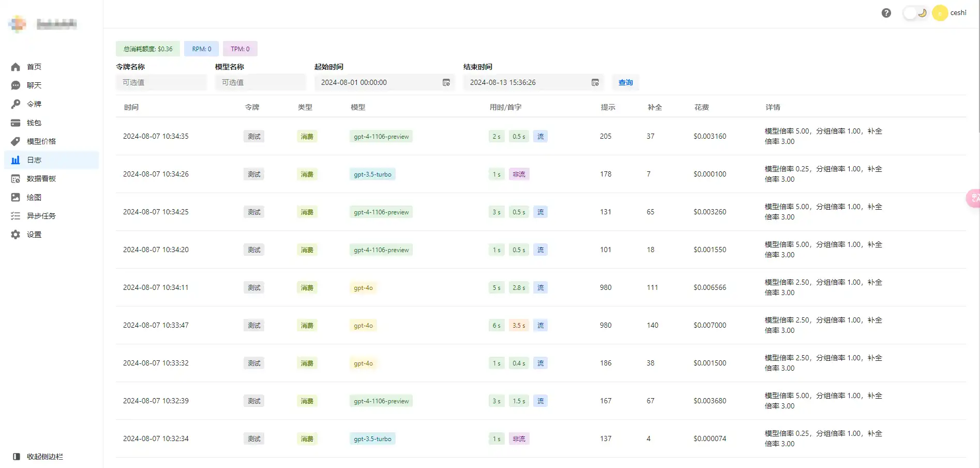Open the chat bubble icon
The width and height of the screenshot is (980, 468).
coord(16,85)
